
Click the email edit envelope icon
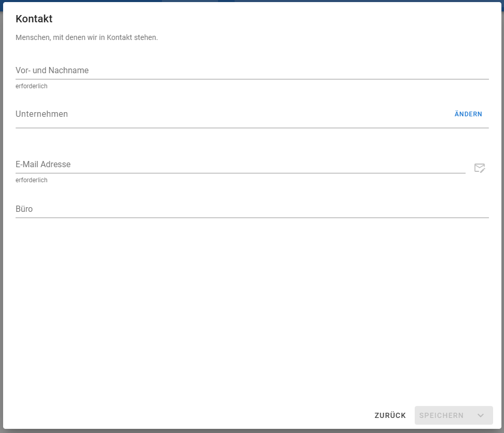click(480, 168)
